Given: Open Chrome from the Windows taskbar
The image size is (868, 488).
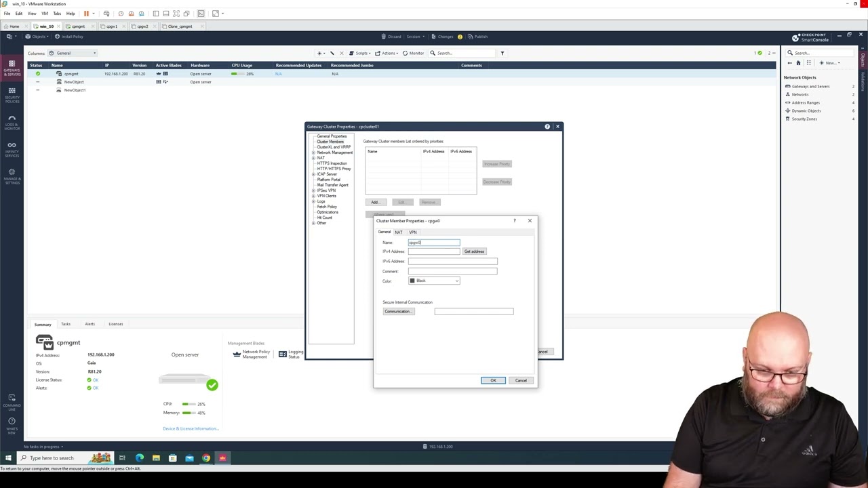Looking at the screenshot, I should pyautogui.click(x=205, y=458).
